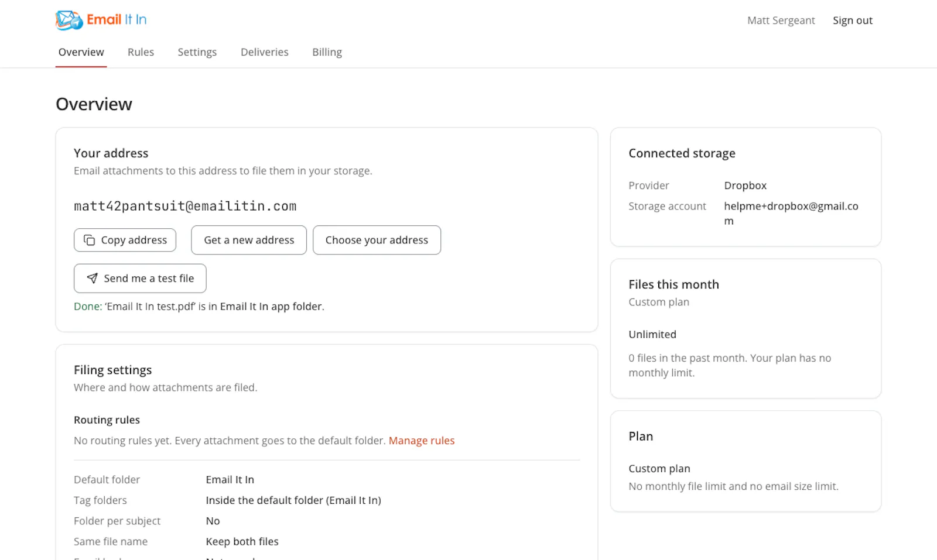Click the Matt Sergeant user name

781,20
